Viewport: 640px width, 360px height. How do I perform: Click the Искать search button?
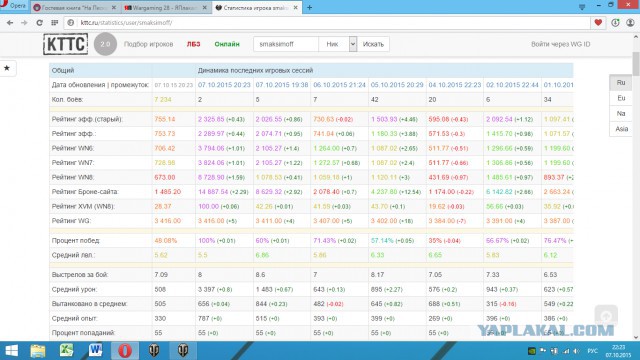click(x=373, y=44)
